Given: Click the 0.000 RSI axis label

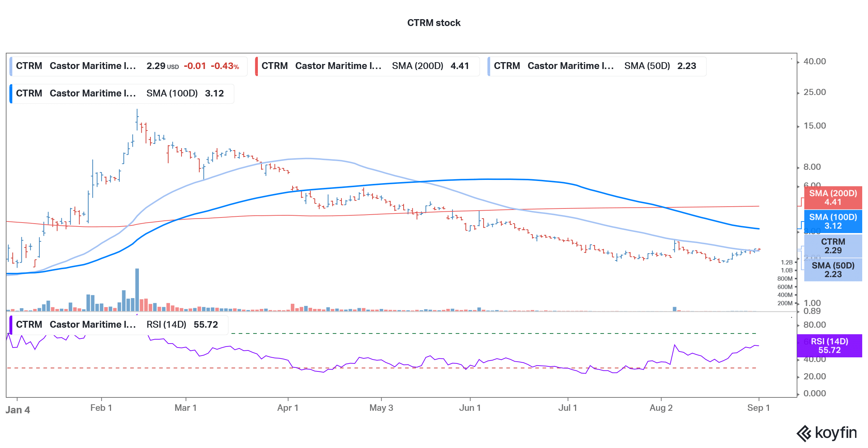Looking at the screenshot, I should click(814, 393).
